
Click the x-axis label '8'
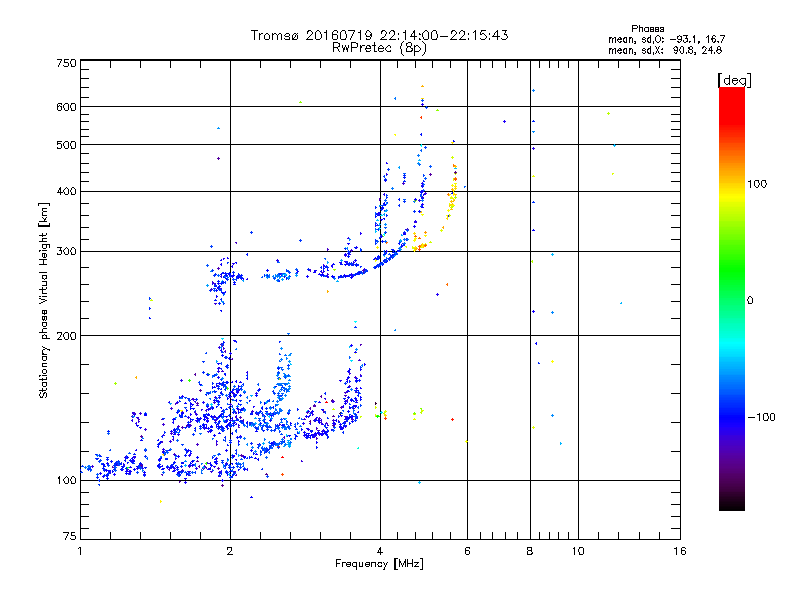point(530,551)
